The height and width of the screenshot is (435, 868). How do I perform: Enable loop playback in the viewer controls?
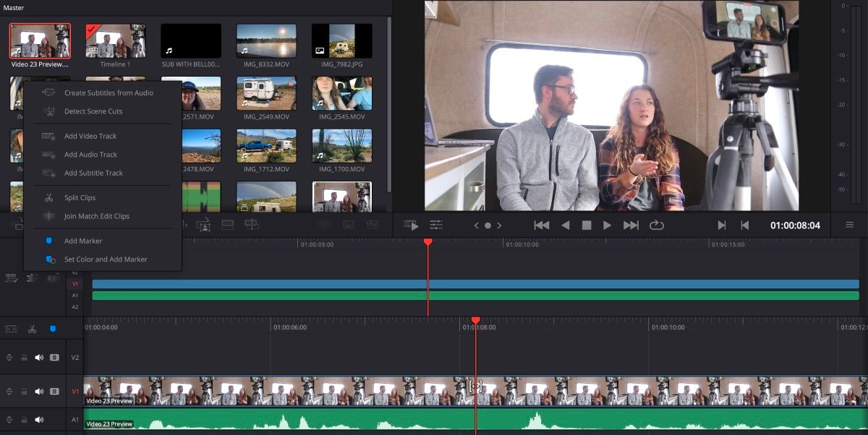657,225
